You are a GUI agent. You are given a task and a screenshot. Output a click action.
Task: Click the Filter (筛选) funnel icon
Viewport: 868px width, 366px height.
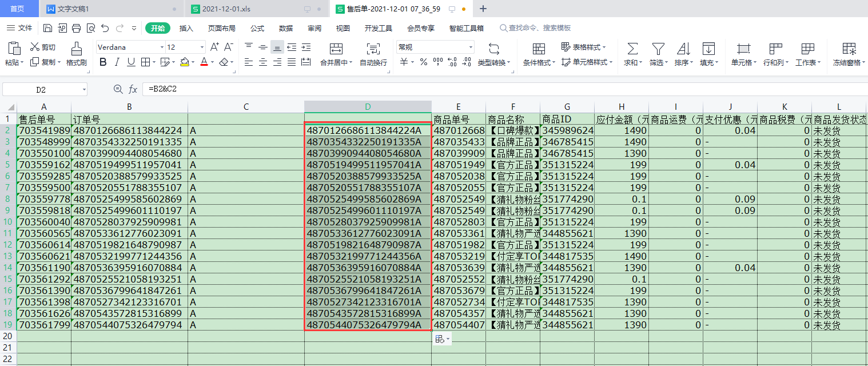coord(659,49)
